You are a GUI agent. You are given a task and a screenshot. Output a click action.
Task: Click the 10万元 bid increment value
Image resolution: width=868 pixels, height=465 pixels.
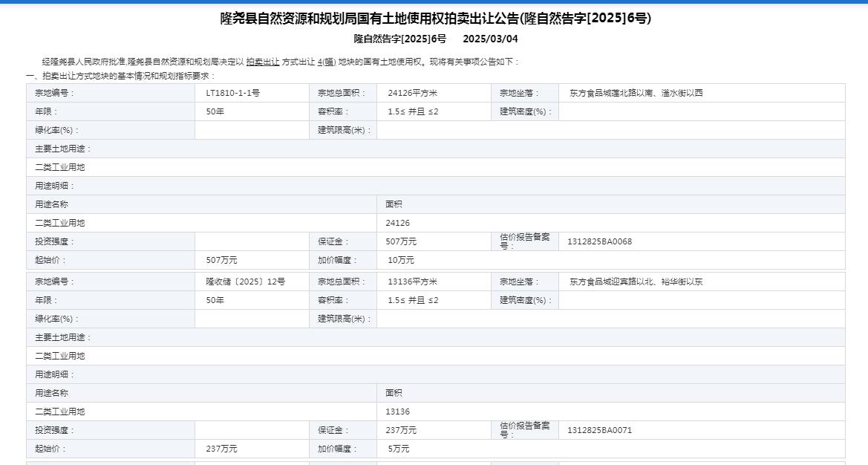tap(401, 261)
